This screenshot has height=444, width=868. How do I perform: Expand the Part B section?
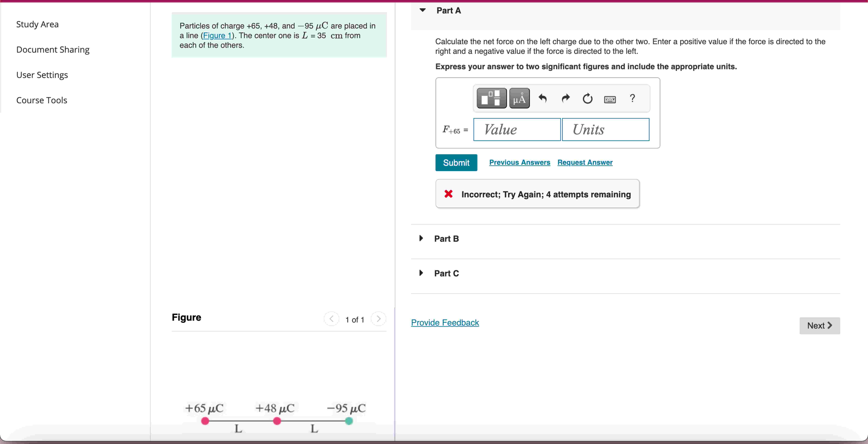click(421, 238)
